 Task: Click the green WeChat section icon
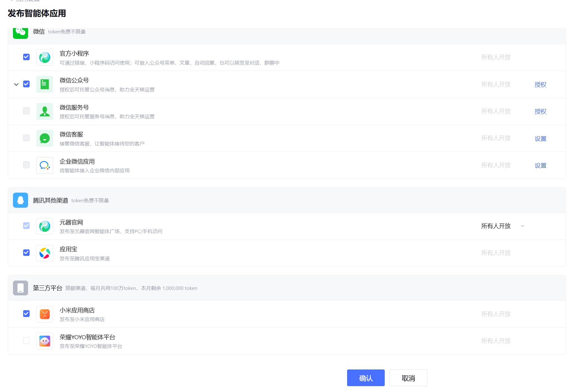click(20, 33)
